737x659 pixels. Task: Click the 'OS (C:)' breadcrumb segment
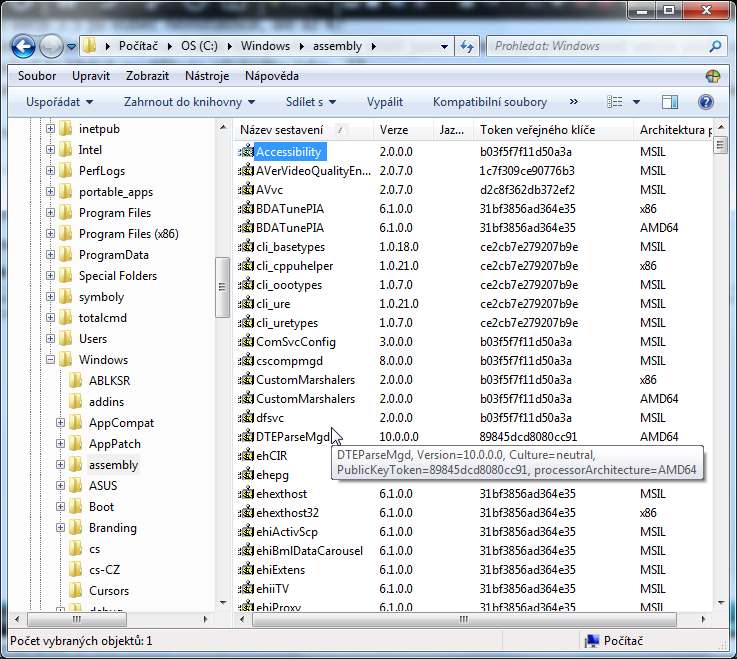[x=199, y=46]
